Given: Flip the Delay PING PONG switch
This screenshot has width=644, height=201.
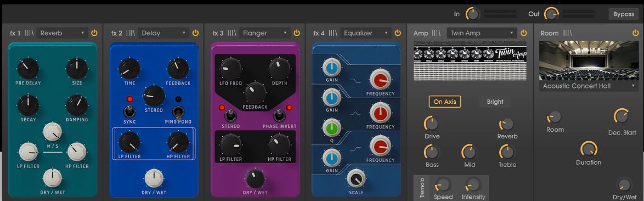Looking at the screenshot, I should point(178,112).
